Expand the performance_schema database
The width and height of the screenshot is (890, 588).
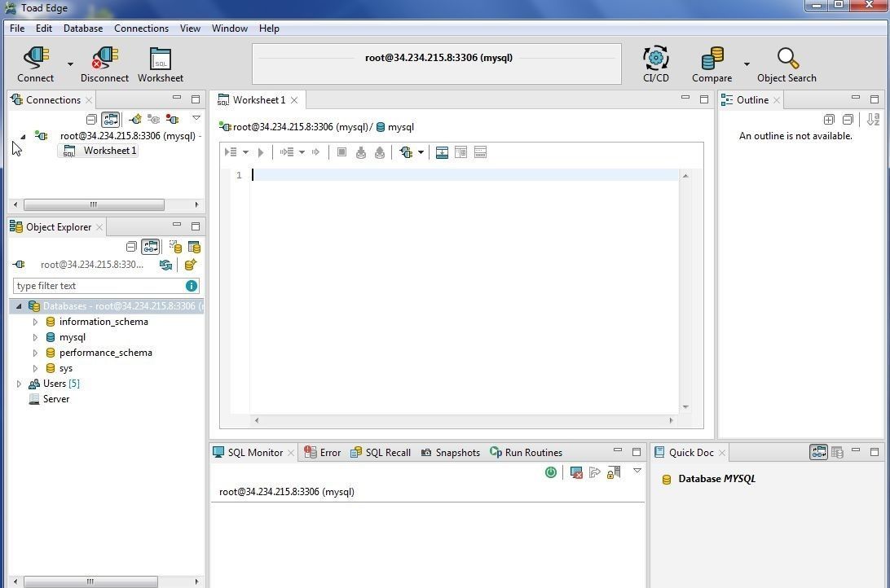[35, 353]
